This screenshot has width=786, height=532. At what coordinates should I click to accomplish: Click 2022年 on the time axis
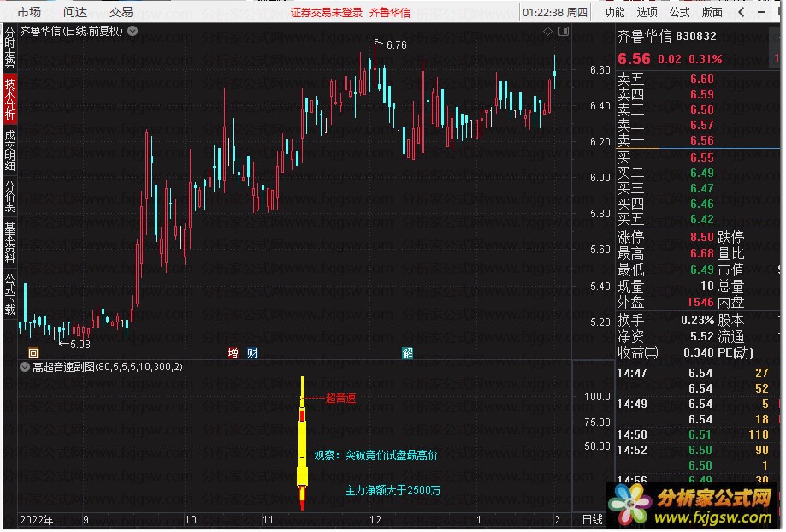37,520
